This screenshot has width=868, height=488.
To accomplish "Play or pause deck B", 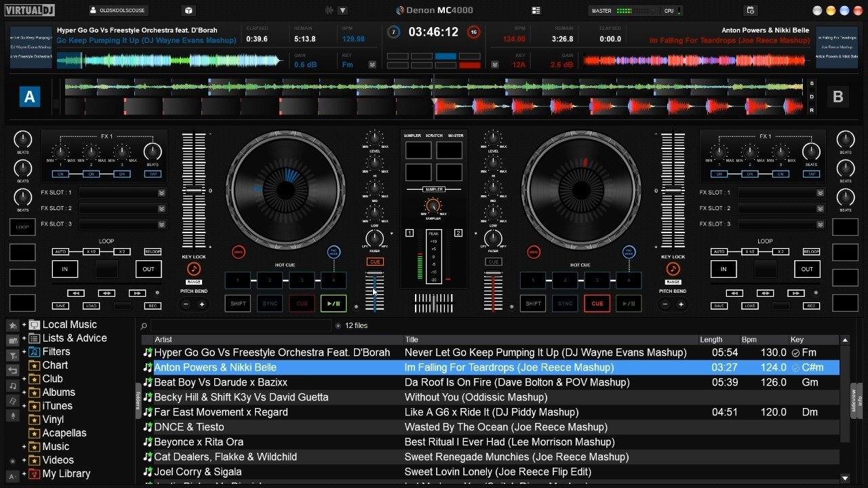I will coord(629,304).
